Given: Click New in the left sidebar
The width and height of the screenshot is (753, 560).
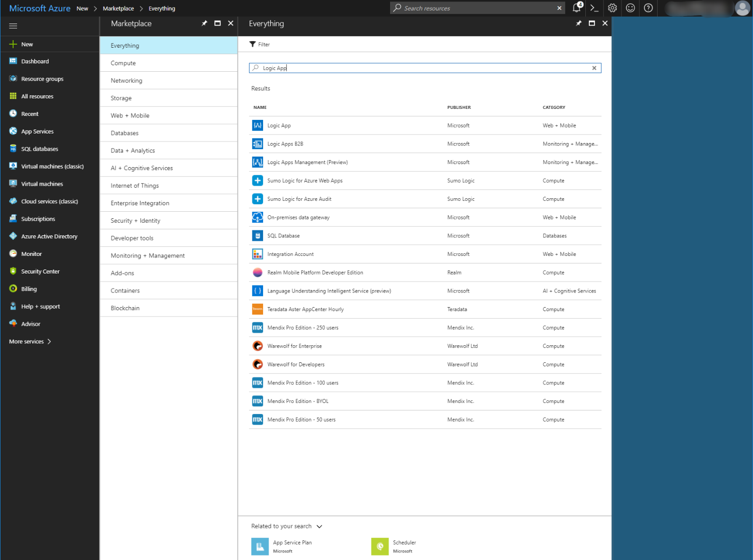Looking at the screenshot, I should [x=50, y=44].
